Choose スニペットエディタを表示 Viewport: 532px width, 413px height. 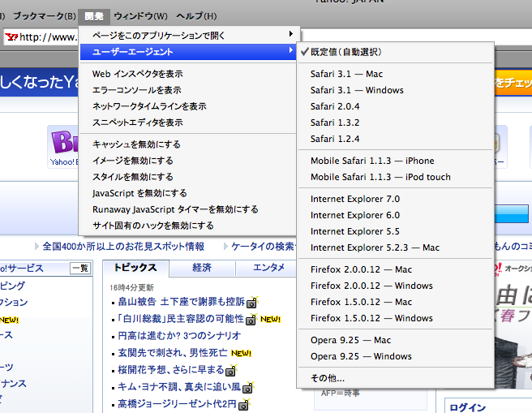click(187, 123)
